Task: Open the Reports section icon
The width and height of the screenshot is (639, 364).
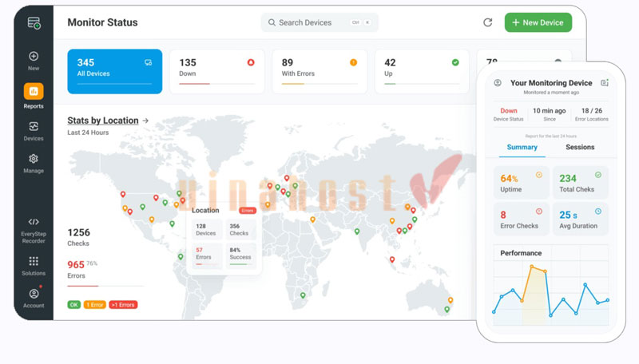Action: pyautogui.click(x=34, y=91)
